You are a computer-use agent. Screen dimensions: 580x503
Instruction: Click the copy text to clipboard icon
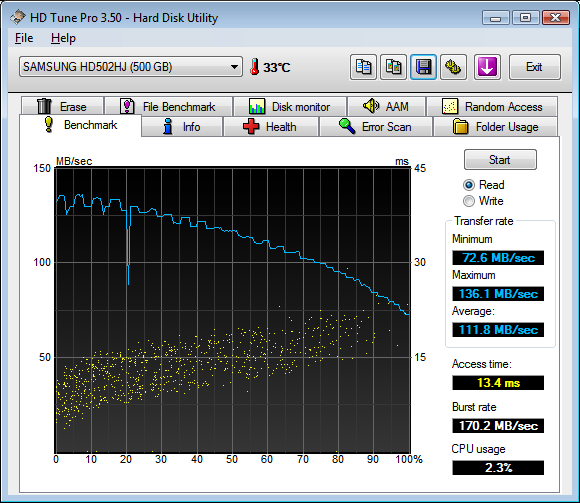(x=363, y=67)
